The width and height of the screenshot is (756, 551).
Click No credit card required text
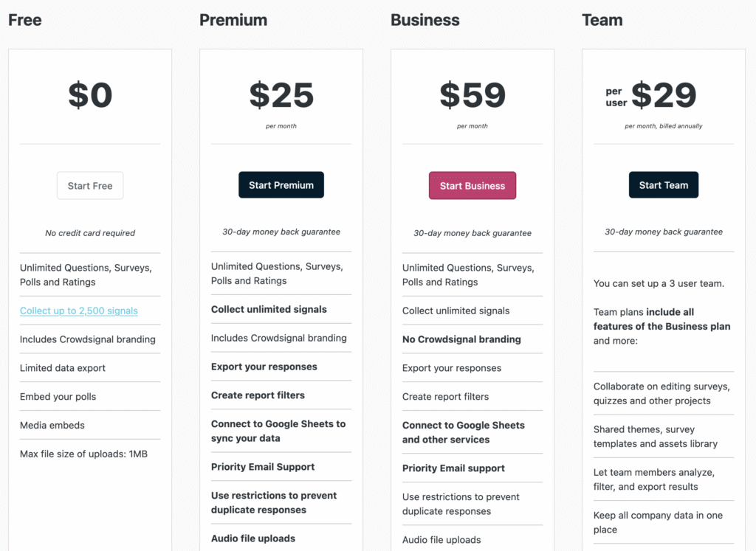[90, 232]
